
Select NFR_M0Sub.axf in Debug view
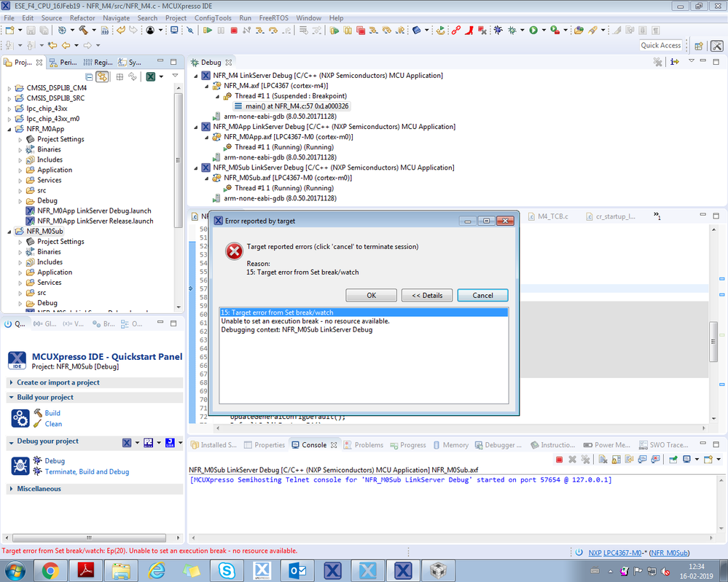pyautogui.click(x=288, y=178)
